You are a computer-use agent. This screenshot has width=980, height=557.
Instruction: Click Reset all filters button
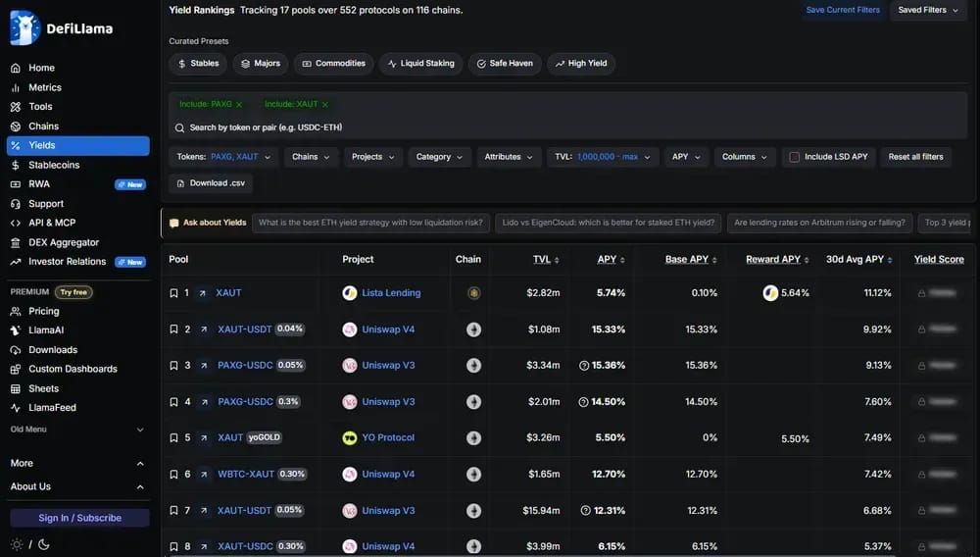tap(915, 157)
